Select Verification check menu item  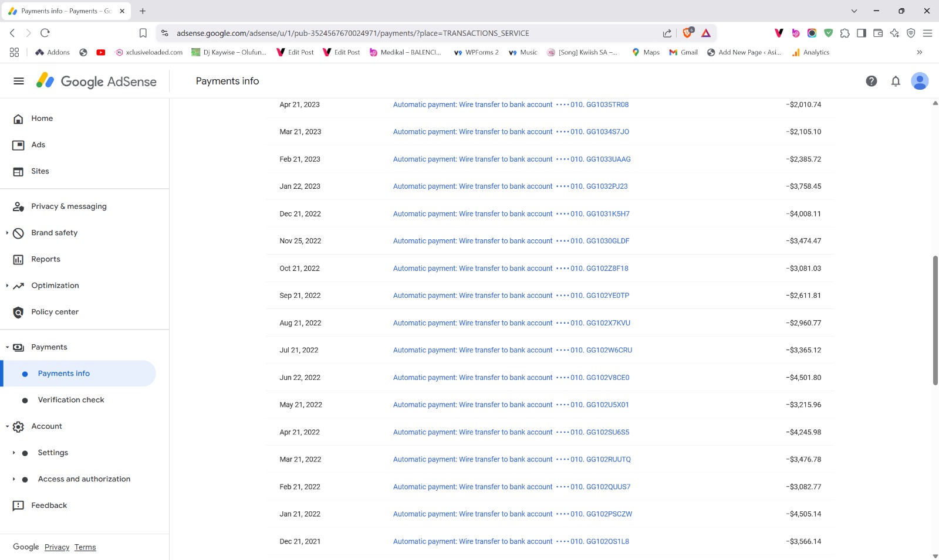click(71, 400)
